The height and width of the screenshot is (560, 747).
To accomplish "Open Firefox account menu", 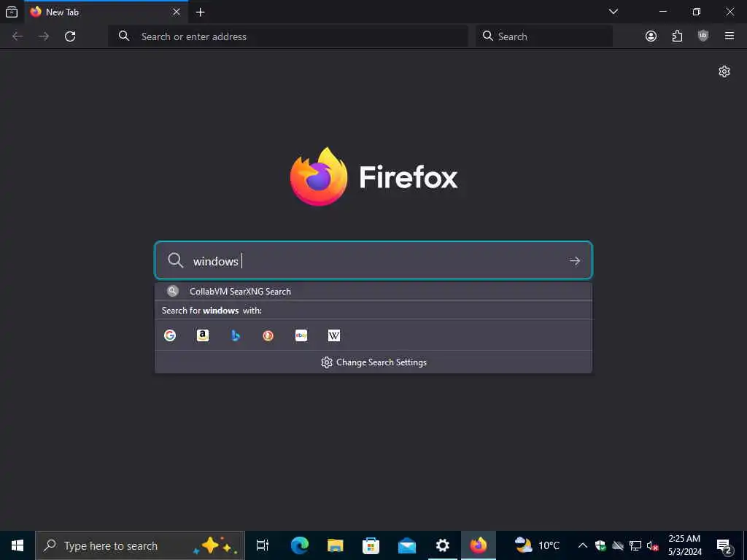I will [x=651, y=36].
